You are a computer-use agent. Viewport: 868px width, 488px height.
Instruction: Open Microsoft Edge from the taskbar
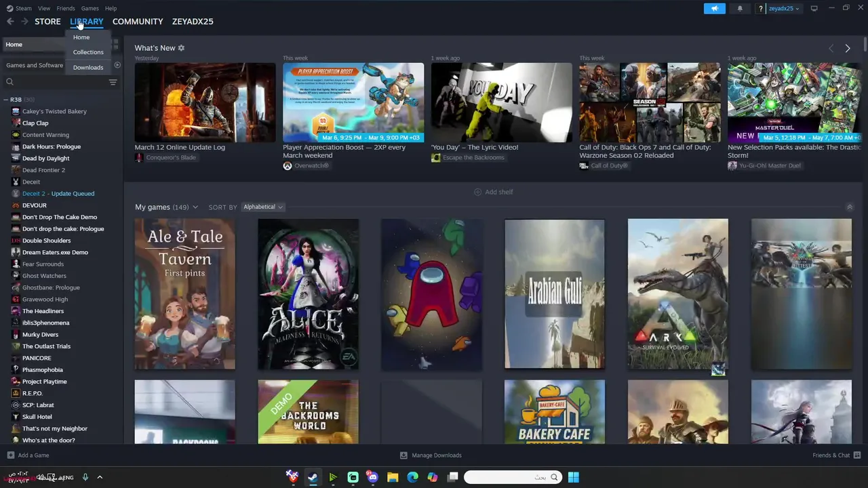click(412, 477)
